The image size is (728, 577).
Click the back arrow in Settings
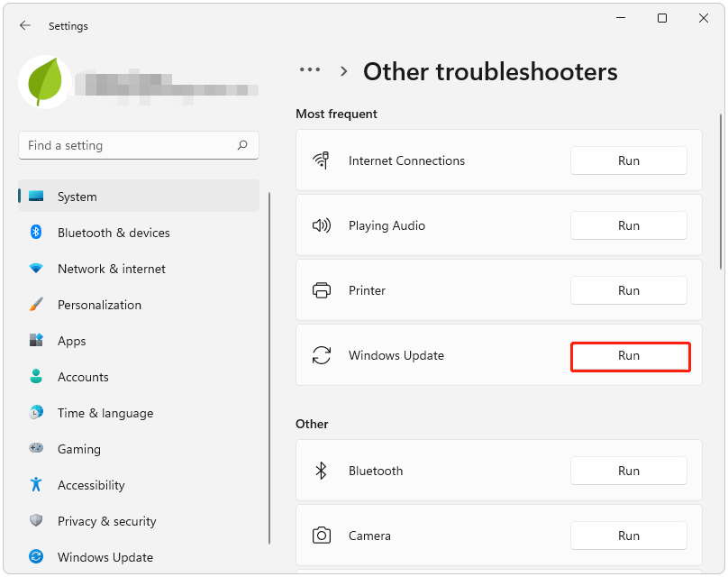coord(25,25)
